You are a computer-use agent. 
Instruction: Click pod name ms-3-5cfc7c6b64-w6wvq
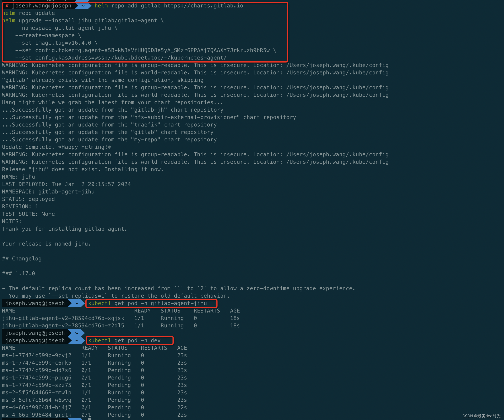pos(37,400)
